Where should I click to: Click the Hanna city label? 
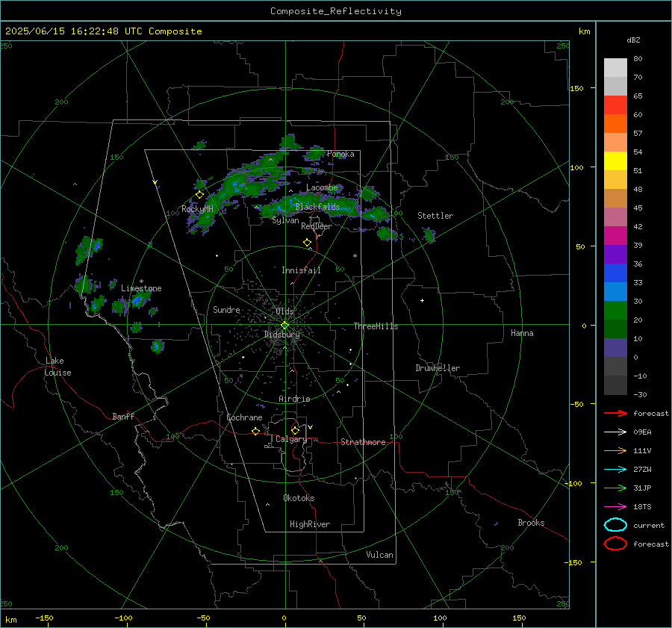pyautogui.click(x=522, y=333)
